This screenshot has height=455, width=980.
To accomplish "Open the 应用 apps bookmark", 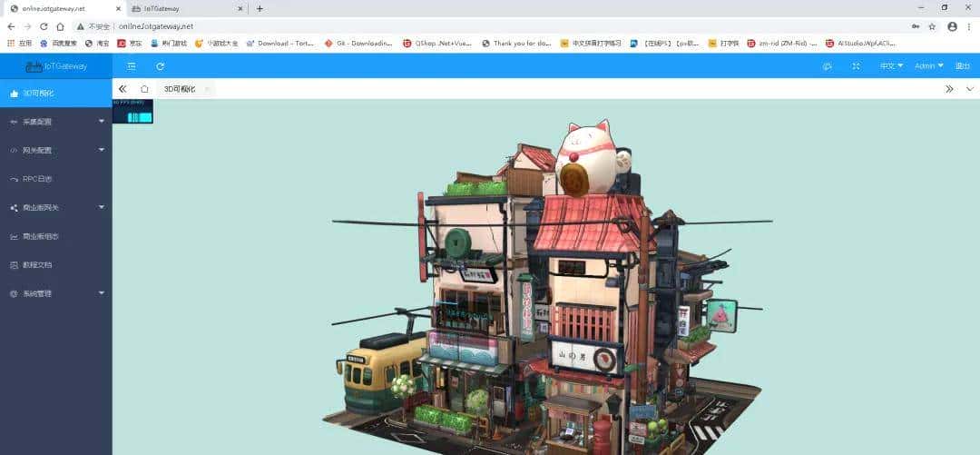I will 19,44.
